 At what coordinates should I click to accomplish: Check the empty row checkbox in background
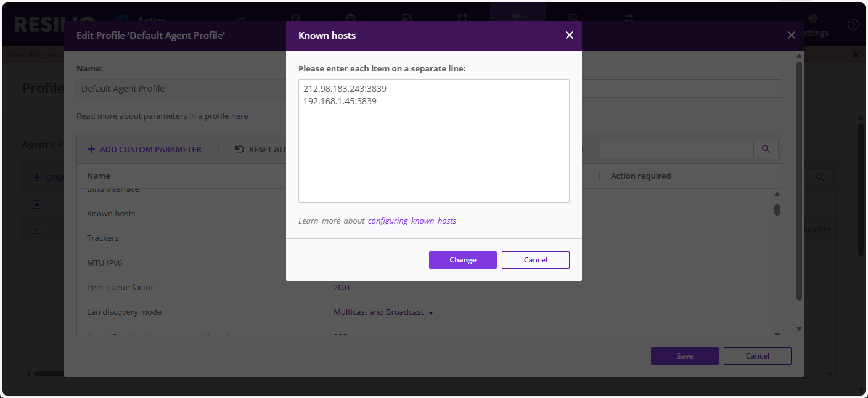(37, 254)
